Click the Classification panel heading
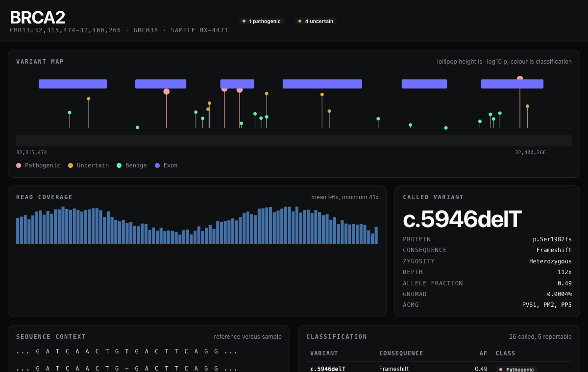588x372 pixels. point(337,337)
